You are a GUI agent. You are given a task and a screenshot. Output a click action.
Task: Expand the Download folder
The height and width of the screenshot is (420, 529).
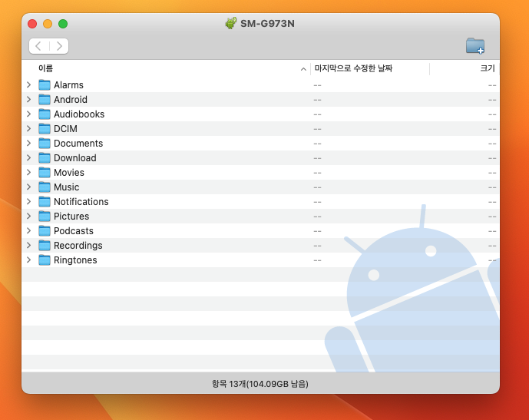(29, 157)
